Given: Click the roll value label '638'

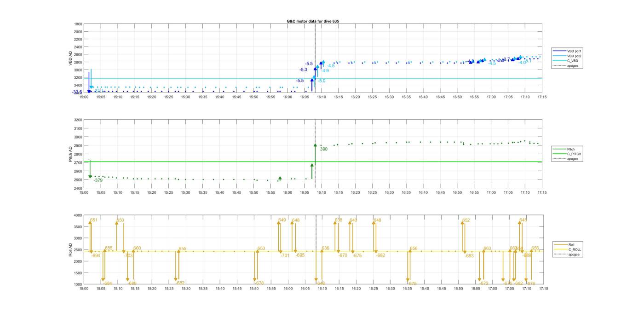Looking at the screenshot, I should pyautogui.click(x=339, y=220).
